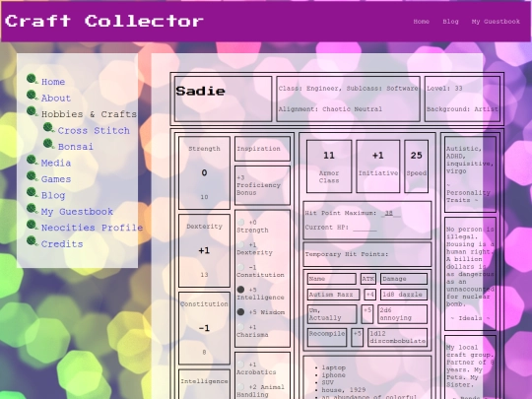Open the Games link
Image resolution: width=532 pixels, height=399 pixels.
[x=56, y=179]
